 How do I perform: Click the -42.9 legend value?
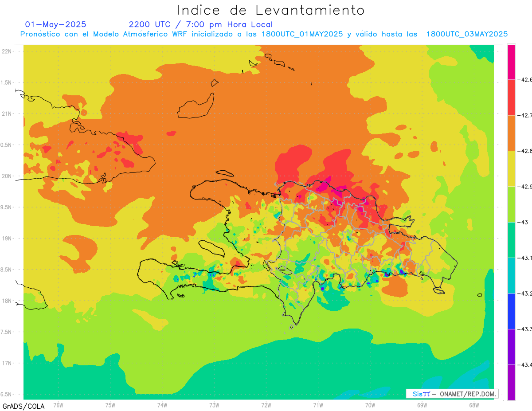point(524,187)
